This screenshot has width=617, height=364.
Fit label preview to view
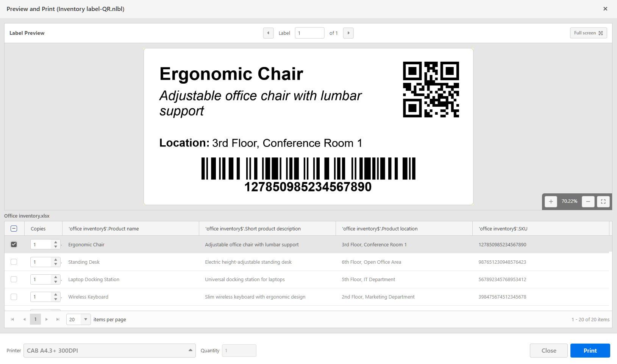603,201
